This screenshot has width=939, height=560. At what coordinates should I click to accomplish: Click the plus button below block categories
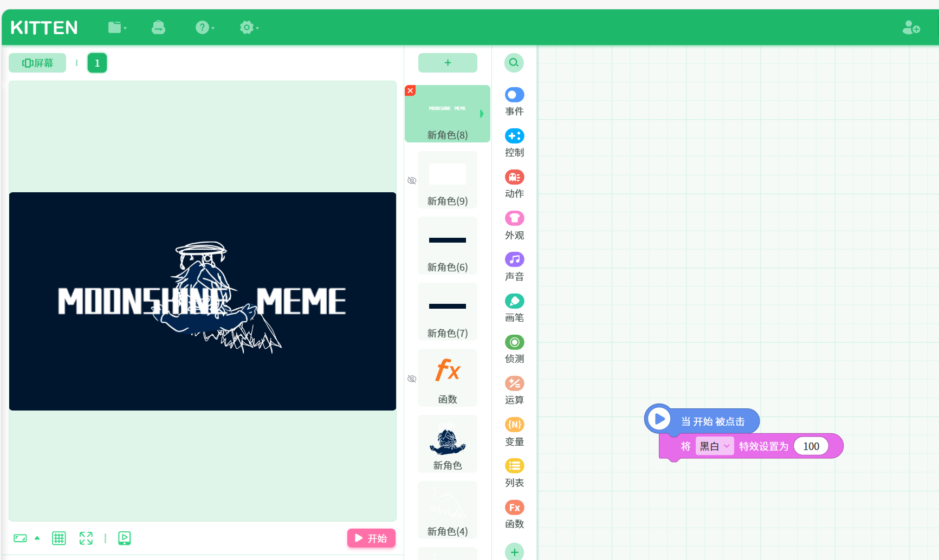[x=514, y=552]
